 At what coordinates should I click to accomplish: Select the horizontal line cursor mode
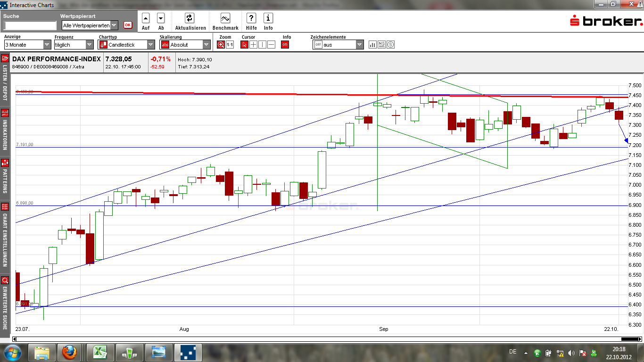tap(271, 45)
